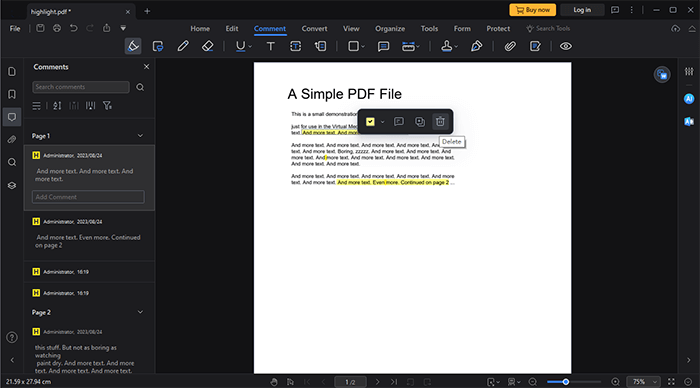The width and height of the screenshot is (700, 388).
Task: Add an attachment with paperclip icon
Action: click(x=510, y=46)
